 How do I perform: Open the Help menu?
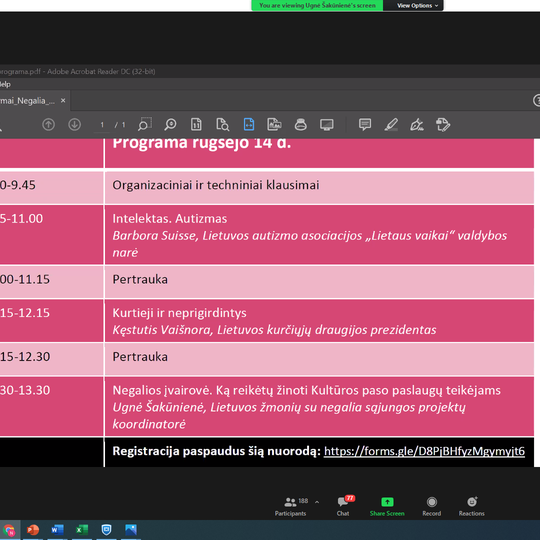point(5,84)
